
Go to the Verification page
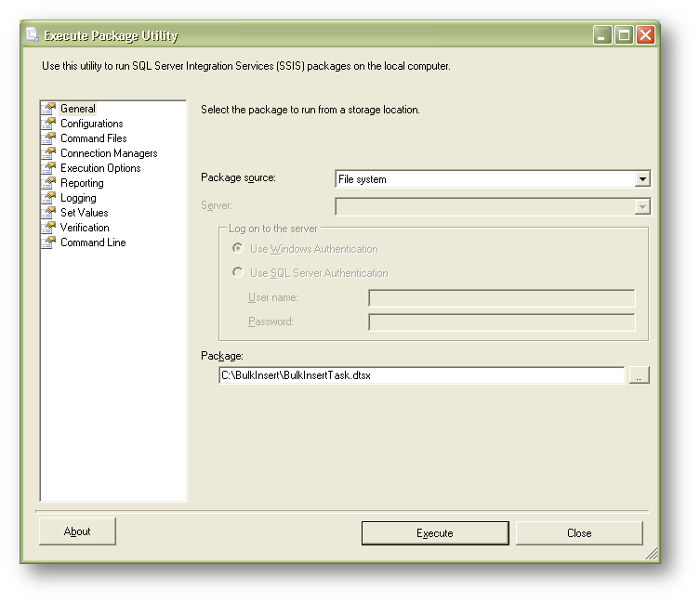[x=85, y=228]
